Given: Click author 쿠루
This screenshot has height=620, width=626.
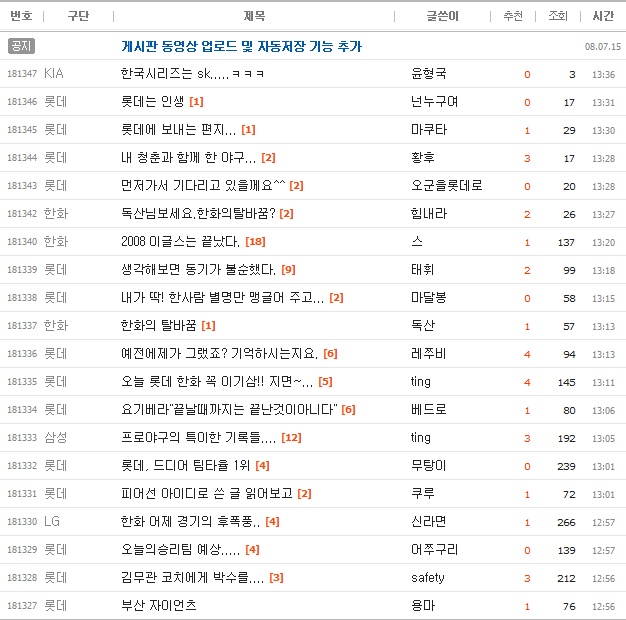Looking at the screenshot, I should 423,493.
